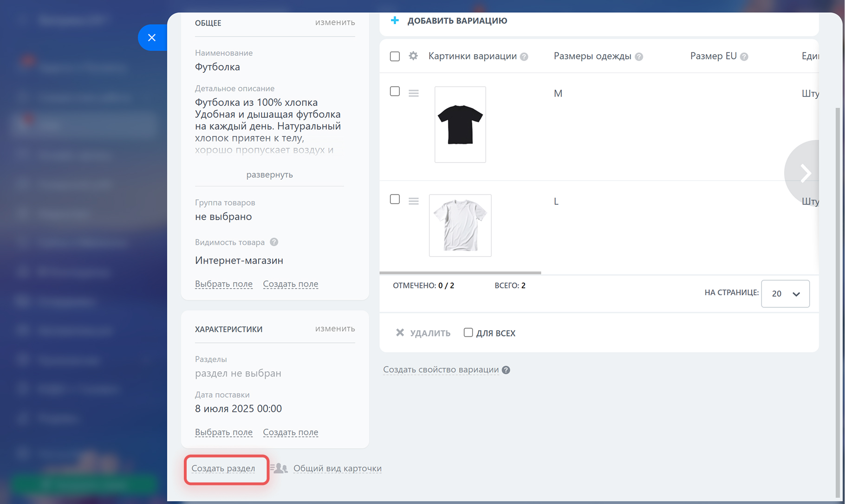The width and height of the screenshot is (845, 504).
Task: Click the drag handle of size M row
Action: tap(414, 93)
